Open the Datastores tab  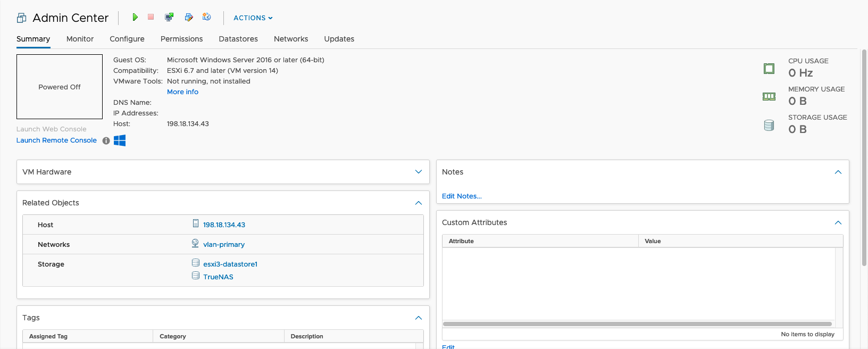[238, 39]
